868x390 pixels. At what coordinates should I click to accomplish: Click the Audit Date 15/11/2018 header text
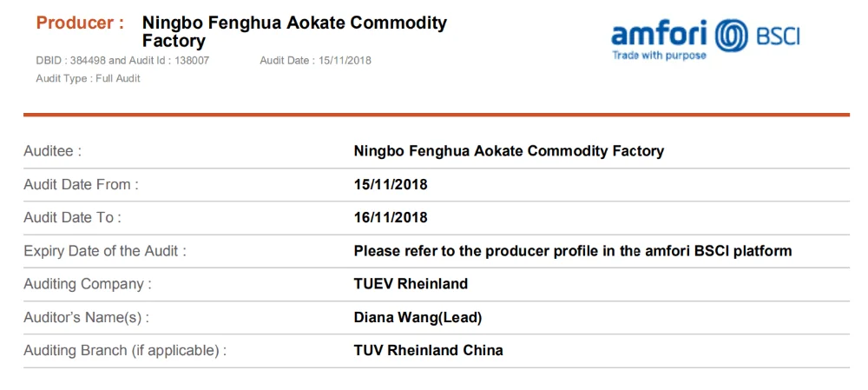(315, 61)
